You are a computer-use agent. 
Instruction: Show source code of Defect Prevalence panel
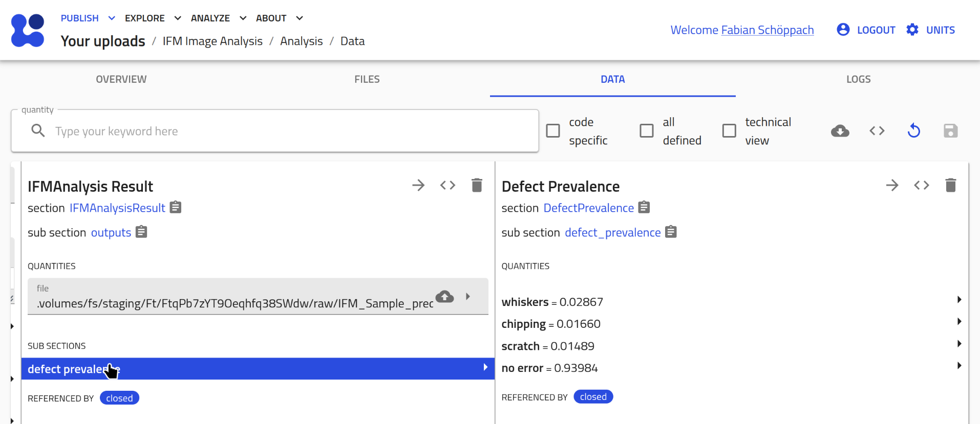click(921, 185)
